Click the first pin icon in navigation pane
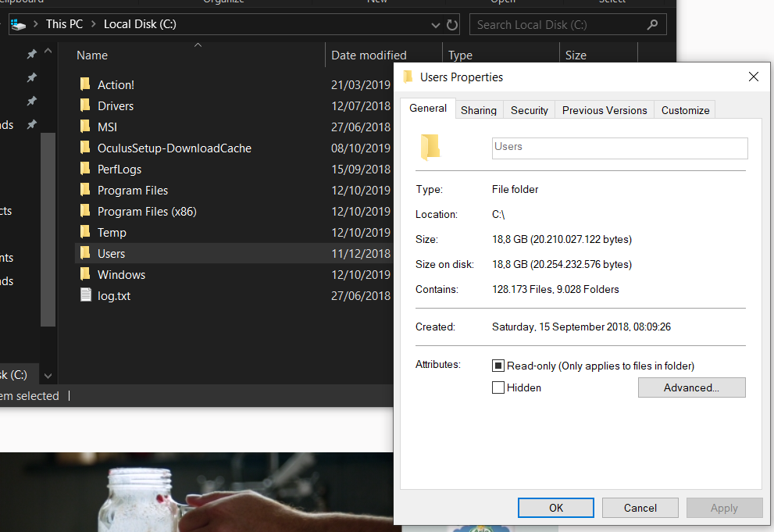Screen dimensions: 774x532 (x=31, y=54)
